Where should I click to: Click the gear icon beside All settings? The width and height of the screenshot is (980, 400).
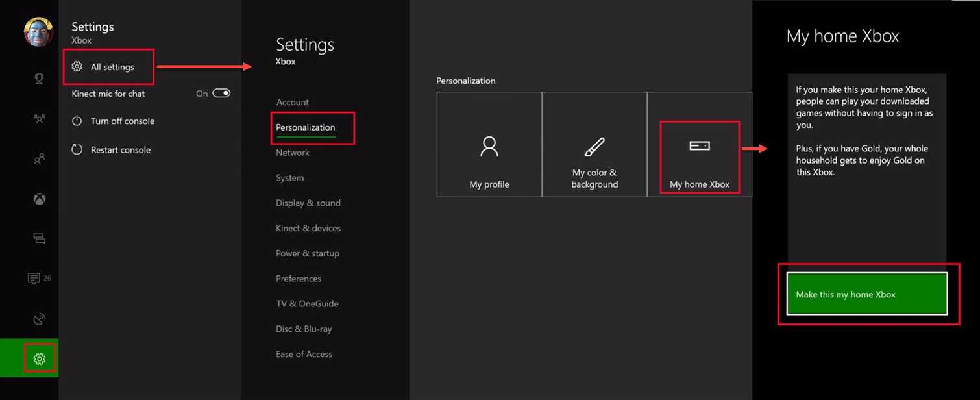click(77, 66)
